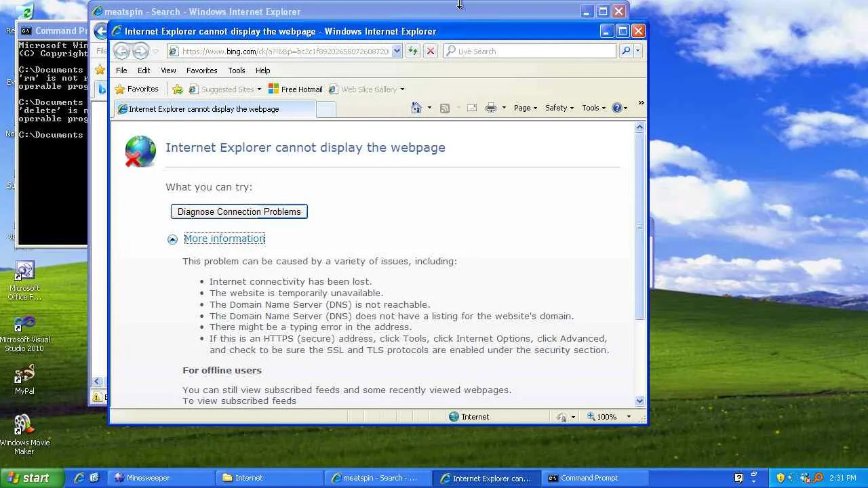
Task: Collapse the More information section arrow
Action: (x=172, y=239)
